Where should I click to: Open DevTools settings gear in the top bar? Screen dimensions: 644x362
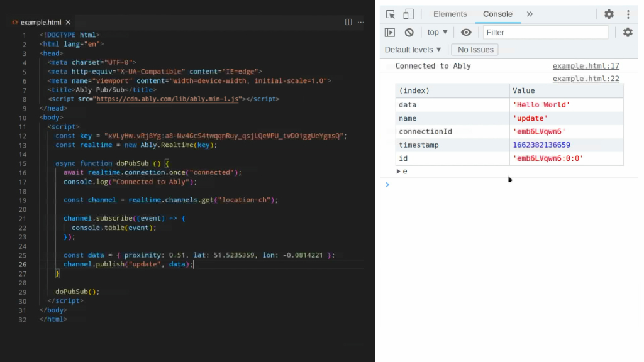tap(609, 14)
